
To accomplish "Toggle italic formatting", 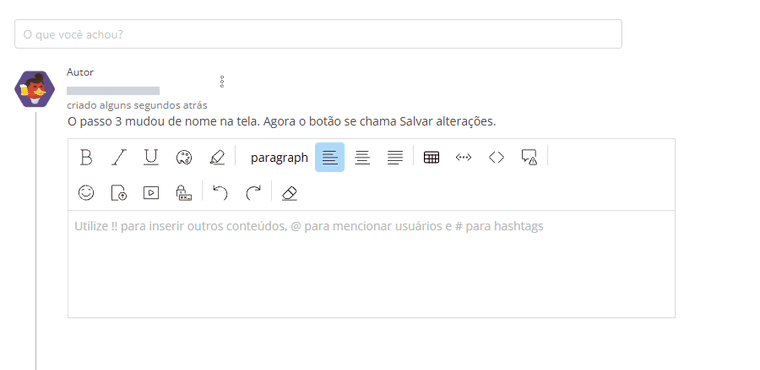I will pyautogui.click(x=119, y=157).
